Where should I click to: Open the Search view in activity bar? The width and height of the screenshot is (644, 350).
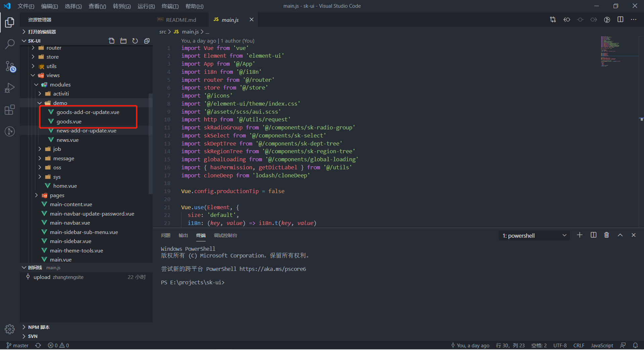pos(10,44)
